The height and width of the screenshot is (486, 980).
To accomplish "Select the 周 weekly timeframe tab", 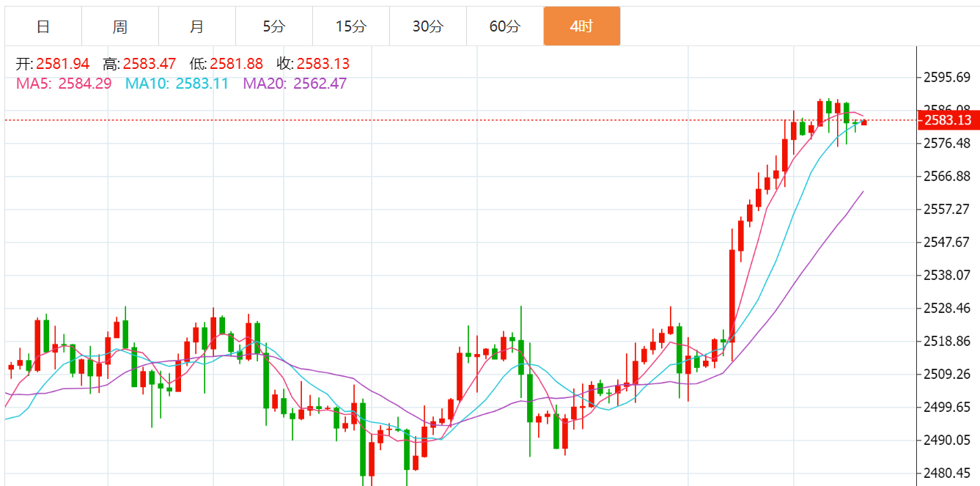I will pos(120,27).
